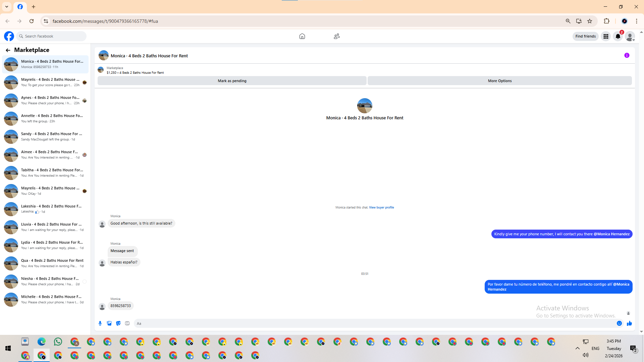Expand the account profile dropdown
This screenshot has width=644, height=362.
click(x=630, y=37)
